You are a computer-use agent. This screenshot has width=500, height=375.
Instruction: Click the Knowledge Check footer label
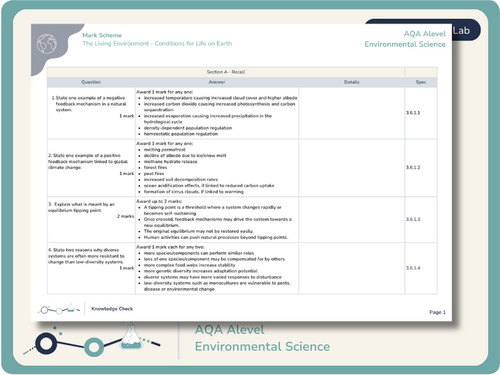112,309
